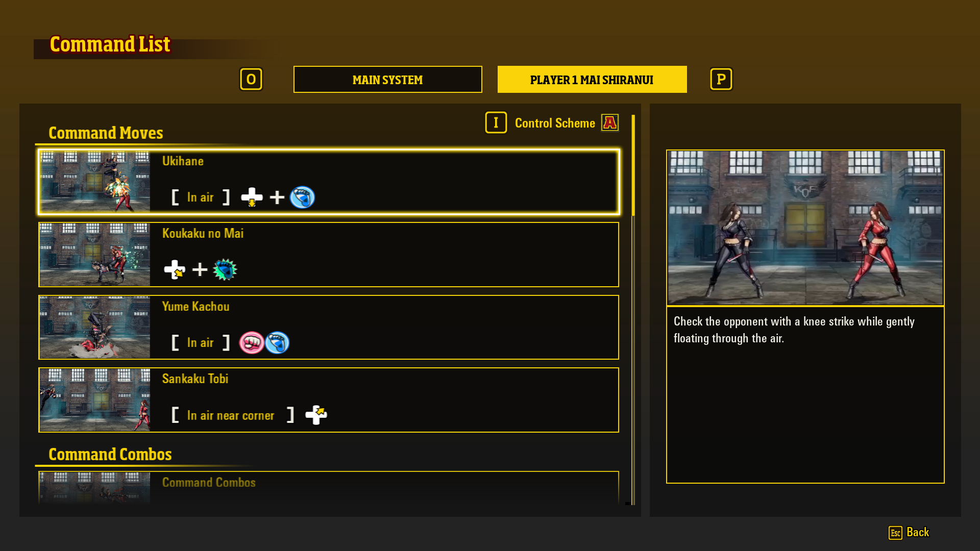Open the Yume Kachou move preview thumbnail

[x=95, y=328]
